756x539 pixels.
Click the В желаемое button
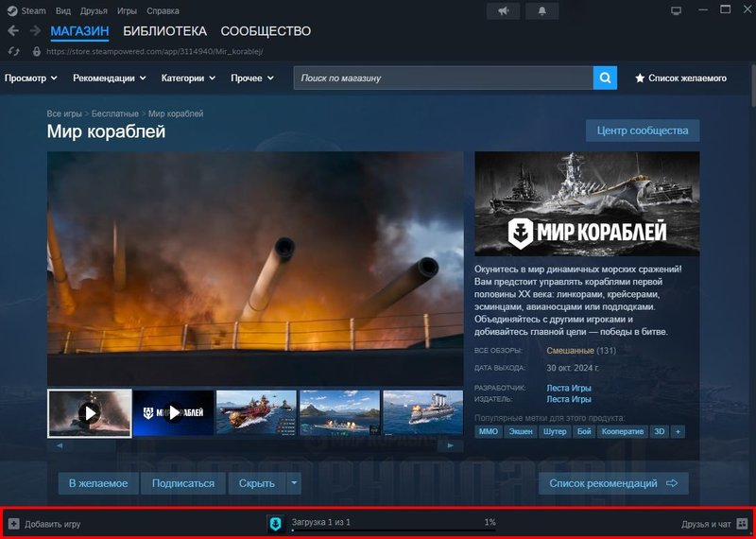[98, 483]
